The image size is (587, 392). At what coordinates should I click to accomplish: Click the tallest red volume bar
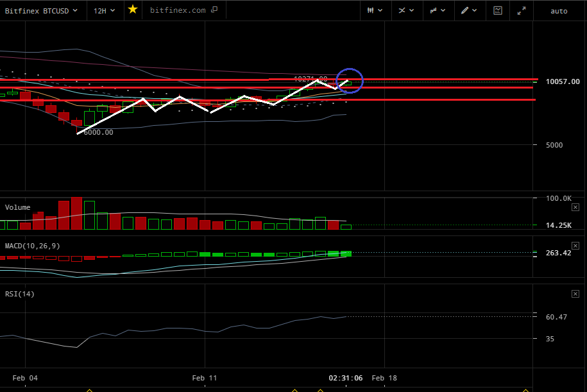point(76,213)
